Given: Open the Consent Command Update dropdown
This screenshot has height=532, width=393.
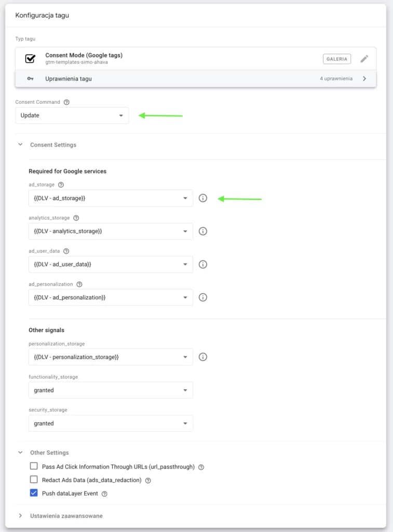Looking at the screenshot, I should (x=72, y=115).
